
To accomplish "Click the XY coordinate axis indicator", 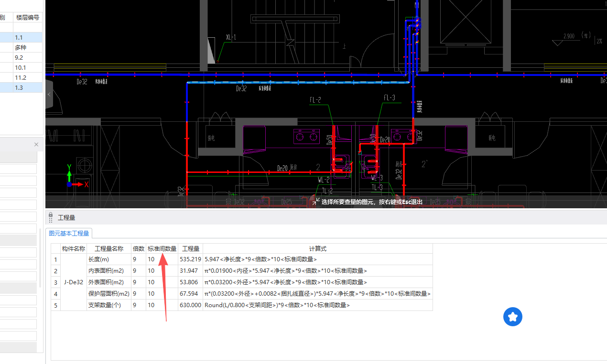I will [x=77, y=176].
